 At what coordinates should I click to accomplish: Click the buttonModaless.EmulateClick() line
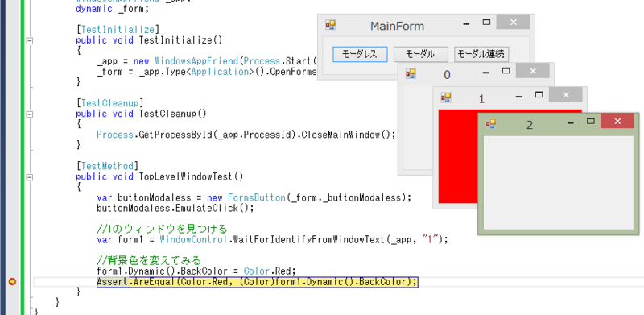175,208
